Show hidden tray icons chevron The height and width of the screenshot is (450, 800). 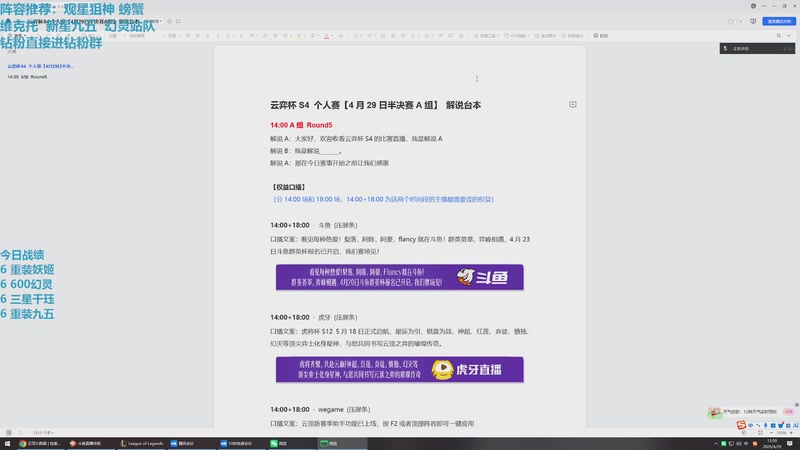(x=716, y=443)
